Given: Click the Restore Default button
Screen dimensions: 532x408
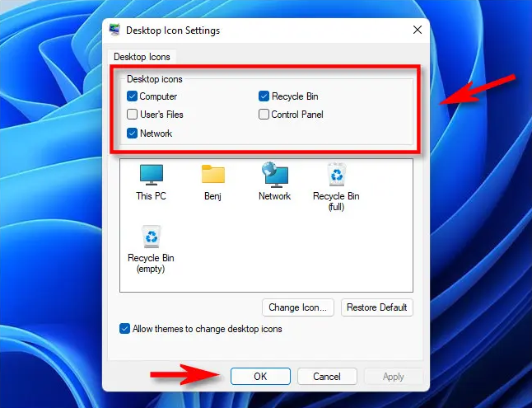Looking at the screenshot, I should coord(376,307).
